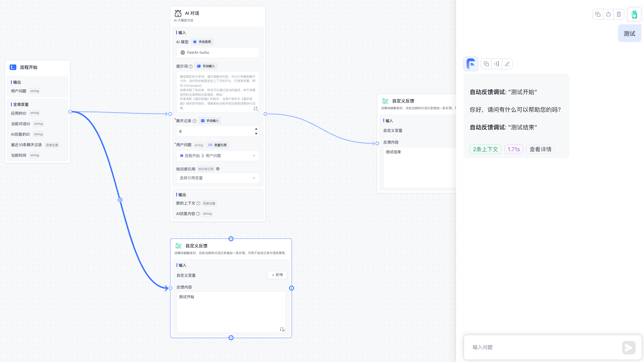Delete the user message with trash icon
This screenshot has width=644, height=362.
pos(619,14)
